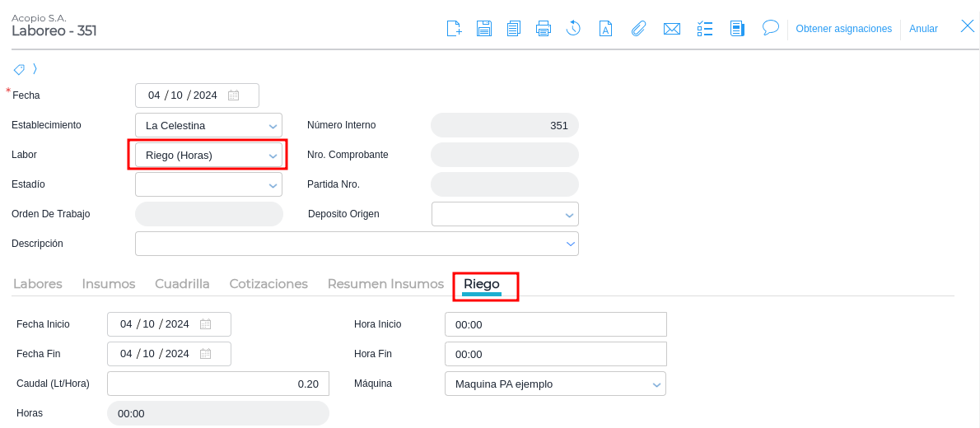The width and height of the screenshot is (980, 428).
Task: Click Obtener asignaciones
Action: click(843, 29)
